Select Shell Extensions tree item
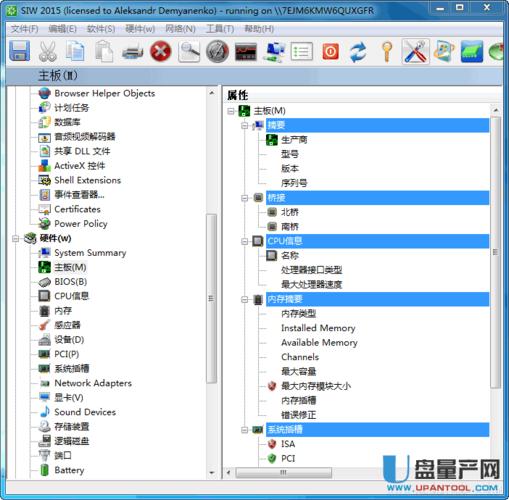 pos(87,180)
